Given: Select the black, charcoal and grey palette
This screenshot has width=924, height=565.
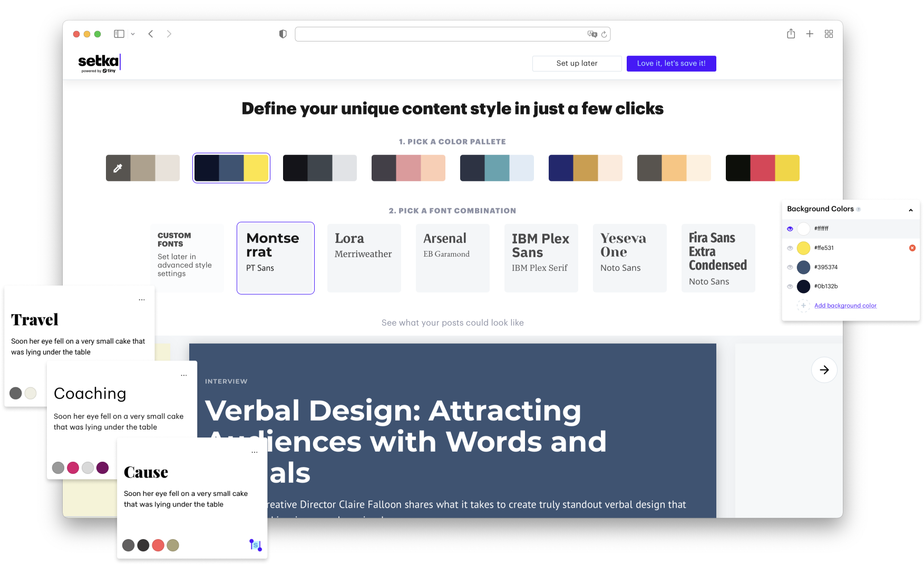Looking at the screenshot, I should click(320, 168).
